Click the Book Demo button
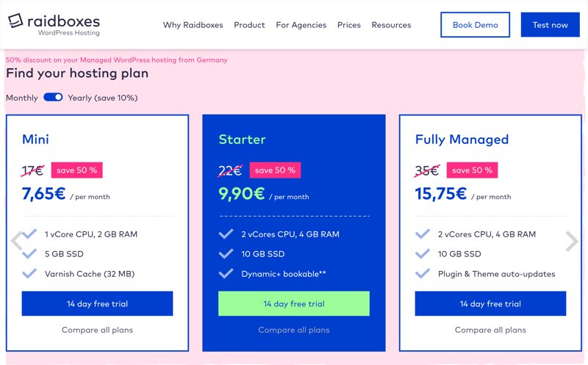The image size is (588, 365). point(475,25)
